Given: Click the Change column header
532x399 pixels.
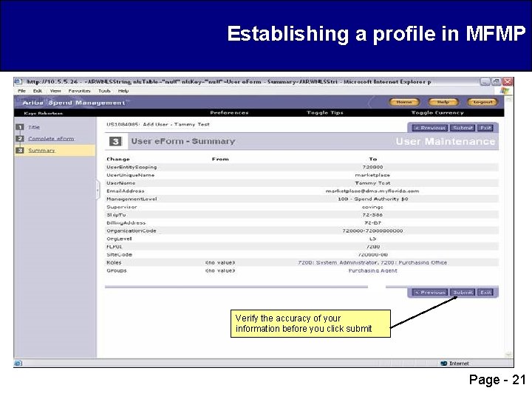Looking at the screenshot, I should pyautogui.click(x=118, y=159).
